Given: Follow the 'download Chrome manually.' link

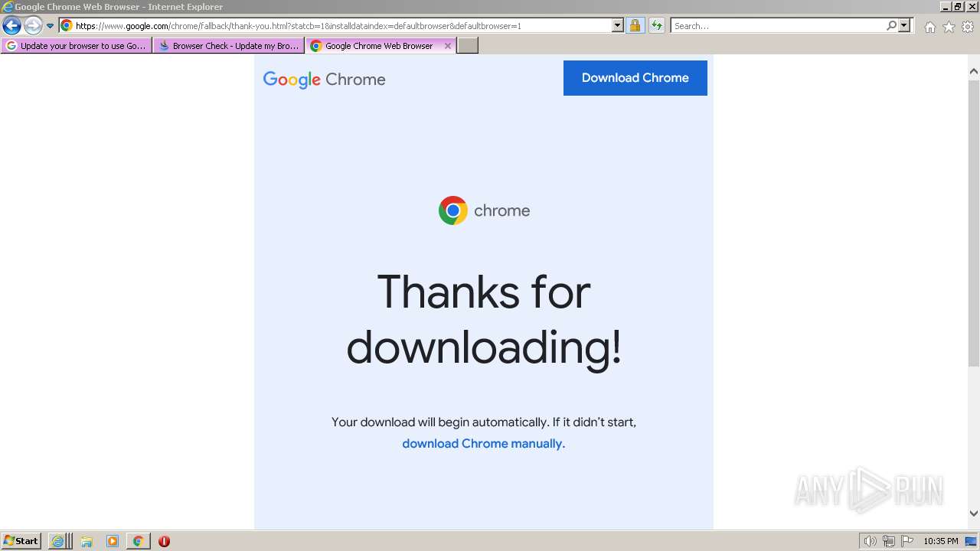Looking at the screenshot, I should click(484, 444).
